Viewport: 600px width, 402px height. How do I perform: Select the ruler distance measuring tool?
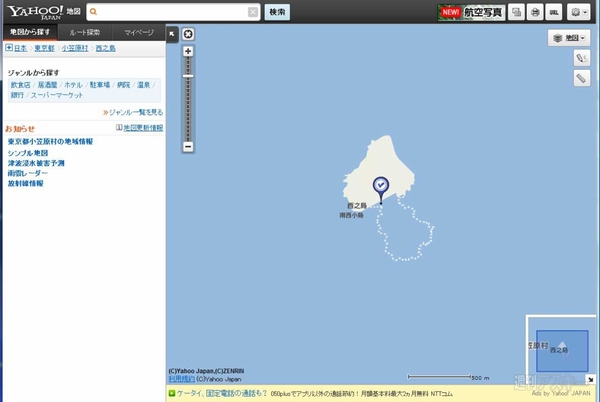(582, 78)
